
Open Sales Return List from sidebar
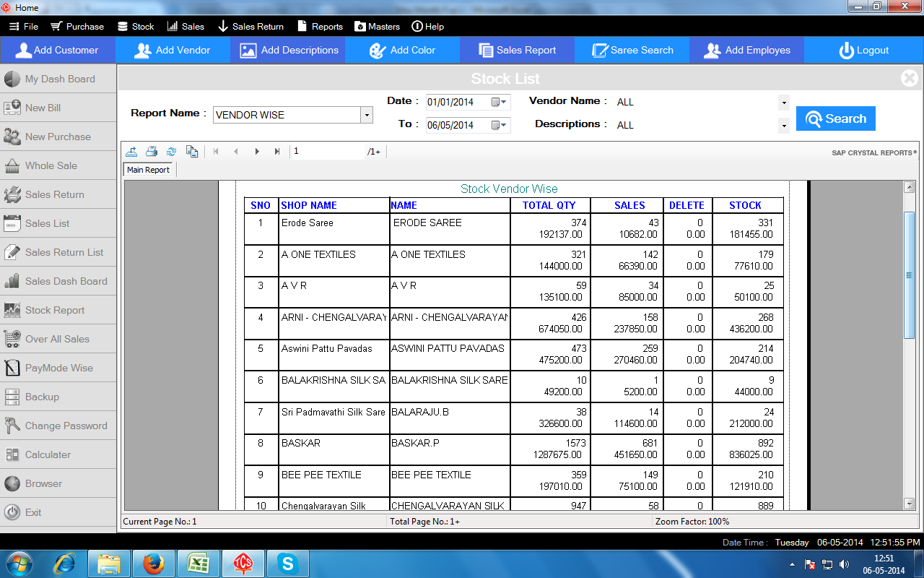coord(64,252)
